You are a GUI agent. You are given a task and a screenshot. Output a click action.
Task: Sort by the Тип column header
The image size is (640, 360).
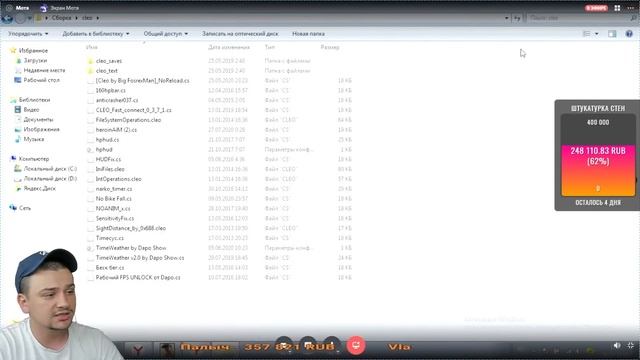(x=270, y=47)
